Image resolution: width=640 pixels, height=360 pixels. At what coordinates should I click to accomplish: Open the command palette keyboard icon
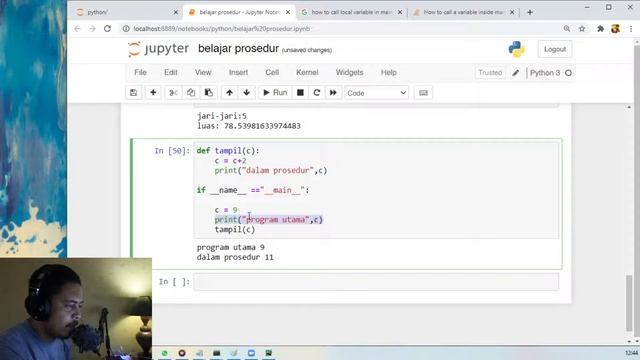pos(423,93)
